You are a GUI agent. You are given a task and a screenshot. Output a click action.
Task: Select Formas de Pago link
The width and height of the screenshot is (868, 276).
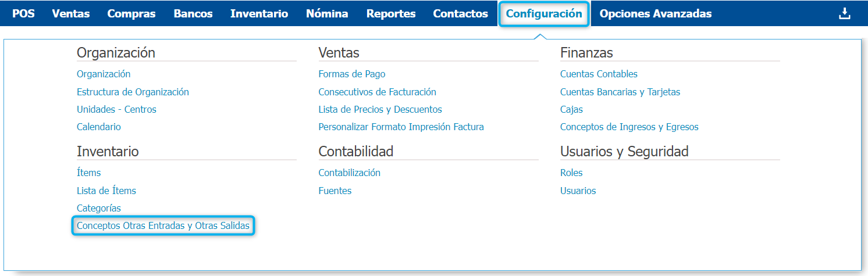tap(352, 74)
